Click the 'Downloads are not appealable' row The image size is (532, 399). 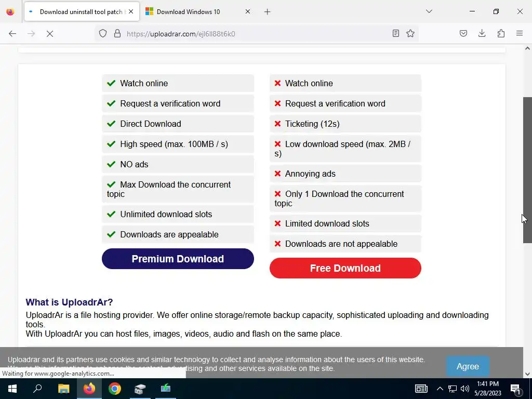click(345, 244)
